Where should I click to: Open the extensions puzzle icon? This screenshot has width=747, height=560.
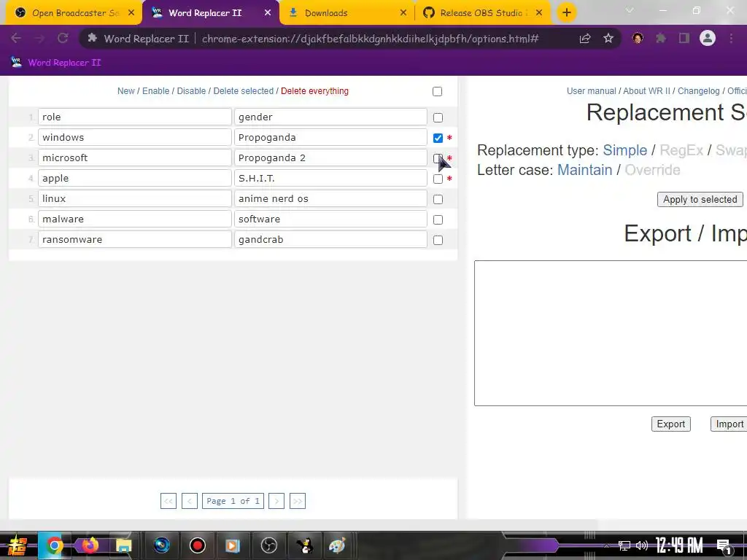pyautogui.click(x=661, y=39)
